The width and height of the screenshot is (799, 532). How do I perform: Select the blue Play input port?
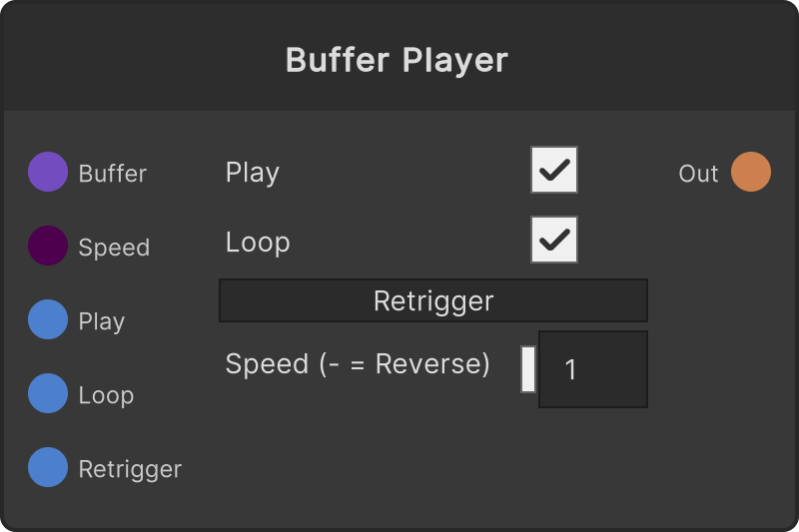click(x=48, y=319)
